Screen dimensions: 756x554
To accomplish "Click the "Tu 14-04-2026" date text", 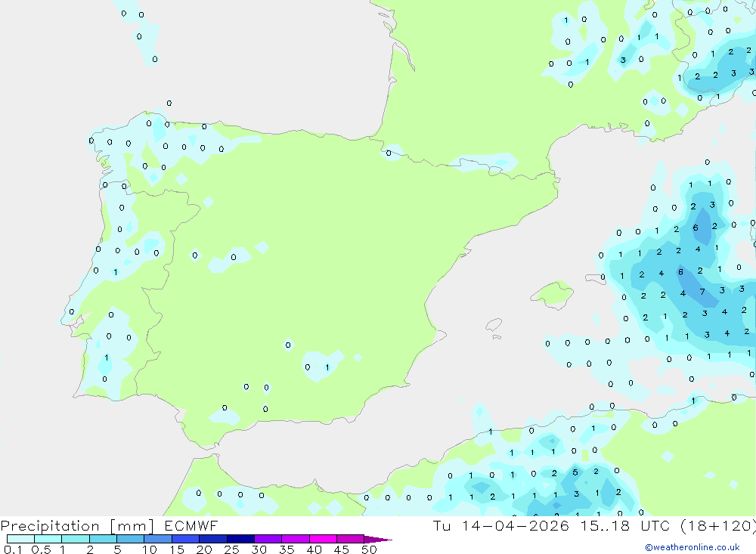I will point(500,525).
